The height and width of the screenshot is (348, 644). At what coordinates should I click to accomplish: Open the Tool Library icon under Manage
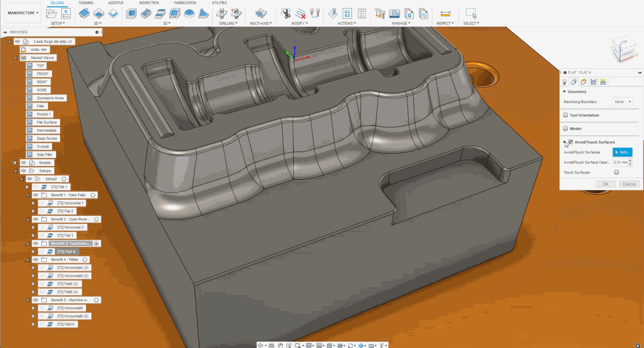pyautogui.click(x=380, y=13)
